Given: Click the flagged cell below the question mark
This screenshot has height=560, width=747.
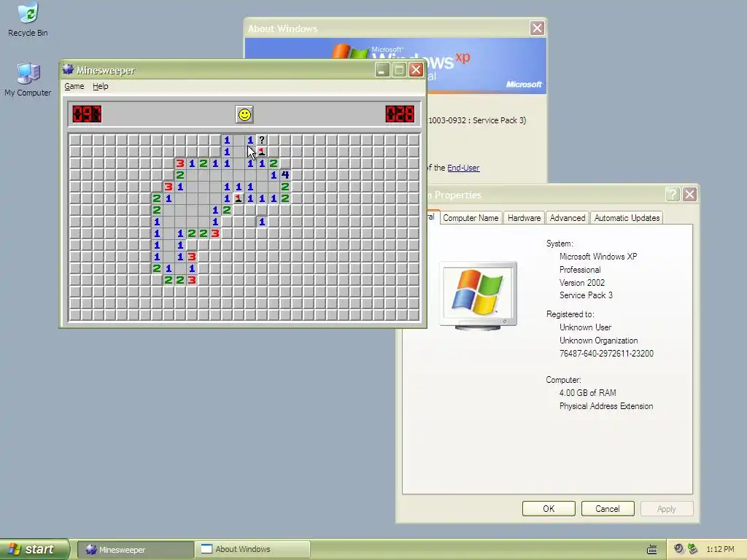Looking at the screenshot, I should pyautogui.click(x=262, y=152).
